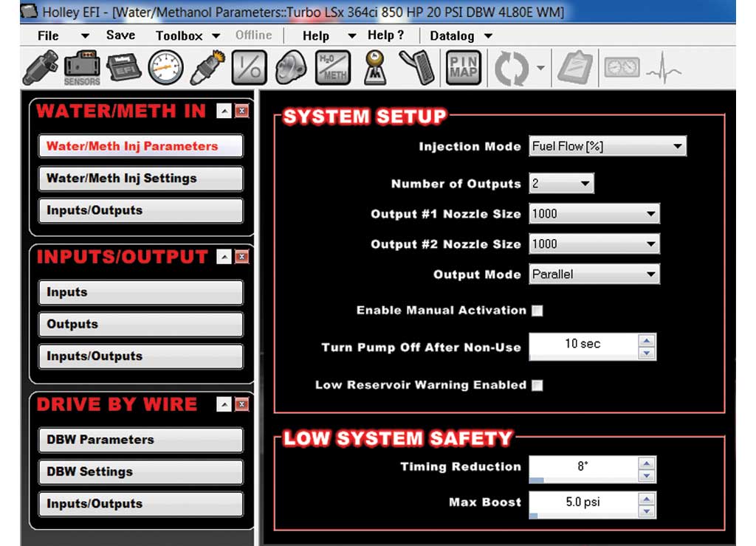Open DBW Parameters button
The image size is (756, 546).
141,440
